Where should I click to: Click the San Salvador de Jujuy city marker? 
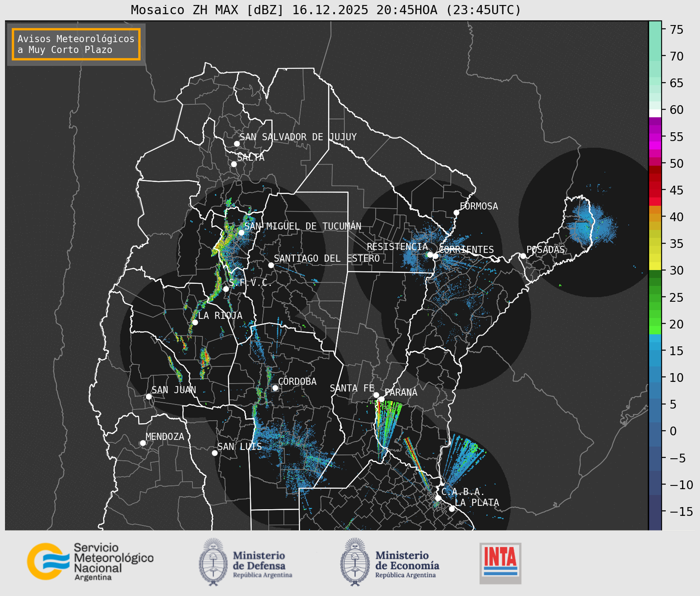click(x=237, y=144)
